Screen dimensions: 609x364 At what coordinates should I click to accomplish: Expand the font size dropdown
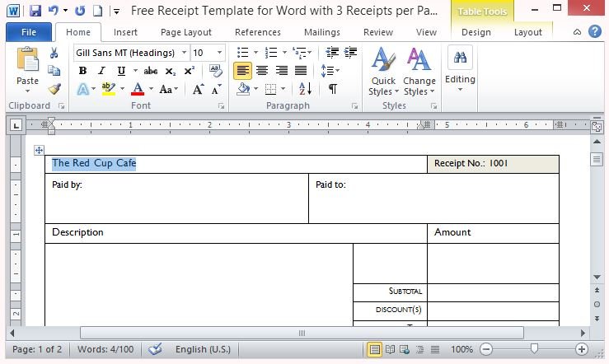[x=219, y=53]
